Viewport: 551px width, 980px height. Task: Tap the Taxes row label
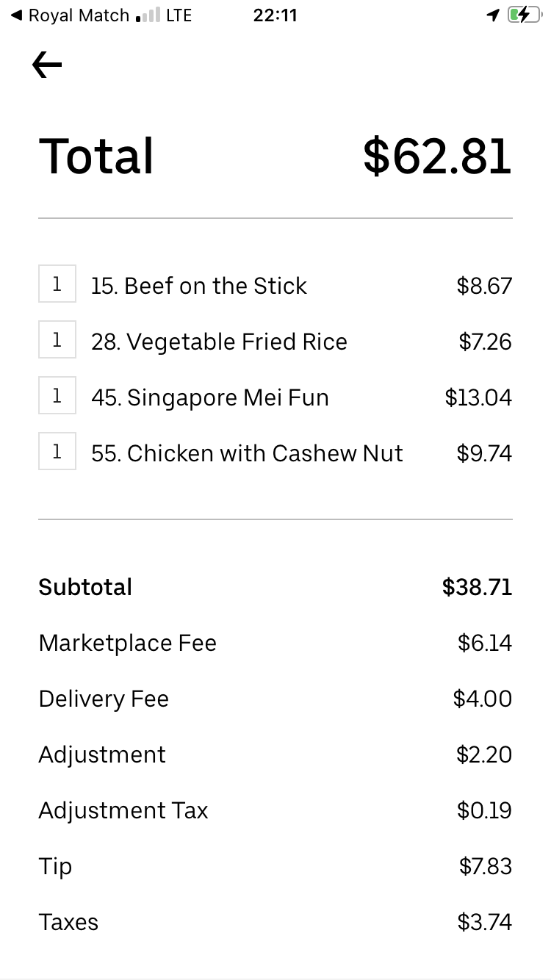(x=68, y=922)
